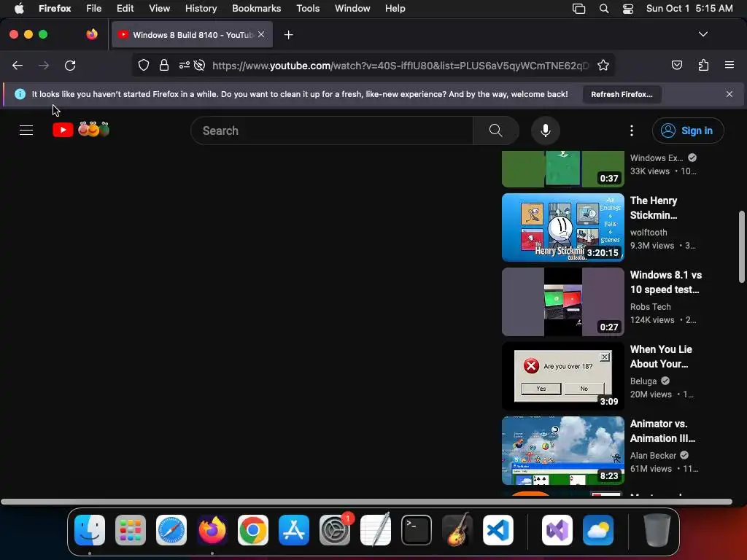Open the Tools menu
747x560 pixels.
tap(308, 8)
